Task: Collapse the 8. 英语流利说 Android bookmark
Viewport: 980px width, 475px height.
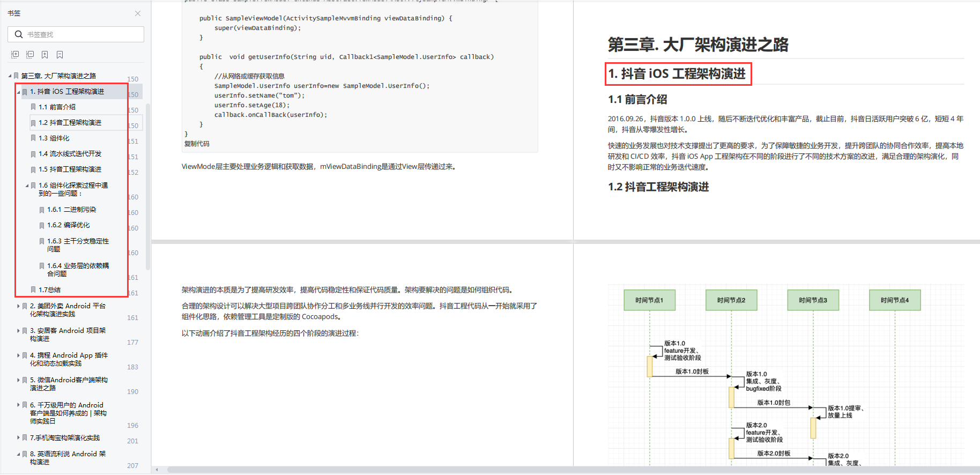Action: (x=18, y=454)
